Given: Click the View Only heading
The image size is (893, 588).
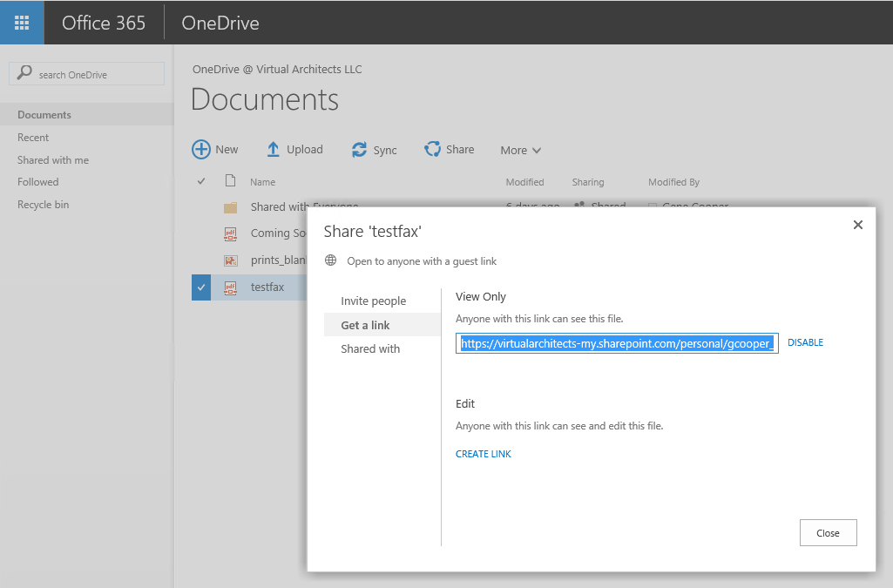Looking at the screenshot, I should coord(481,296).
